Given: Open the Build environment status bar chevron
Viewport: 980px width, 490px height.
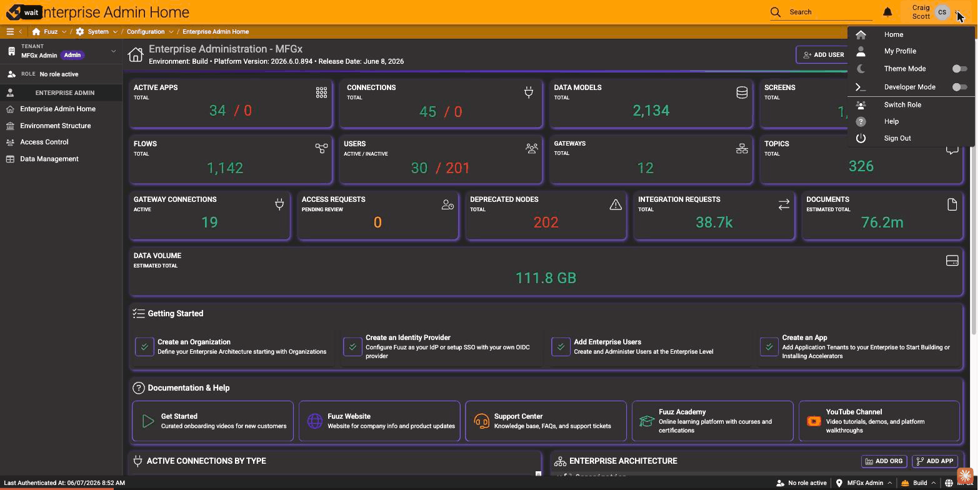Looking at the screenshot, I should pos(934,482).
